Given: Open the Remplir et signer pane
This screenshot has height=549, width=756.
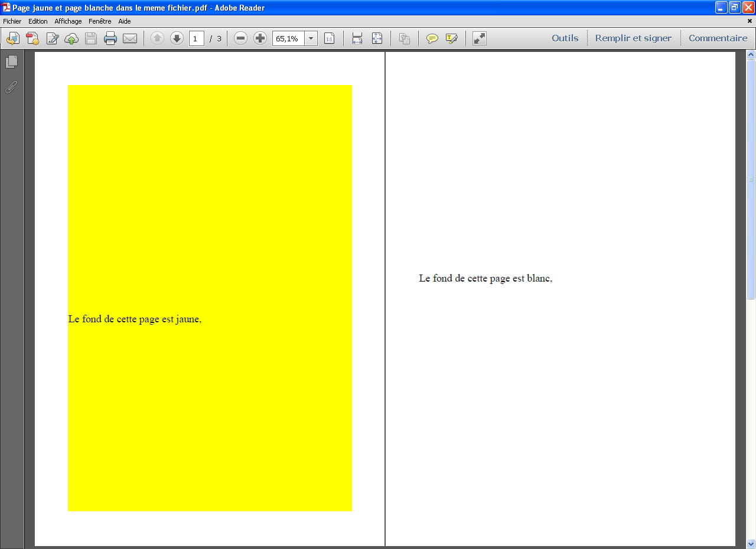Looking at the screenshot, I should point(633,38).
